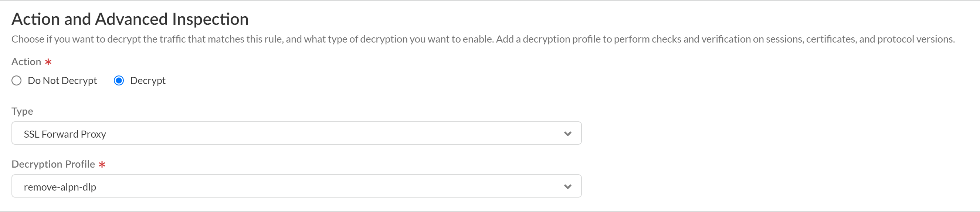980x212 pixels.
Task: Choose the Decrypt radio option
Action: point(119,81)
